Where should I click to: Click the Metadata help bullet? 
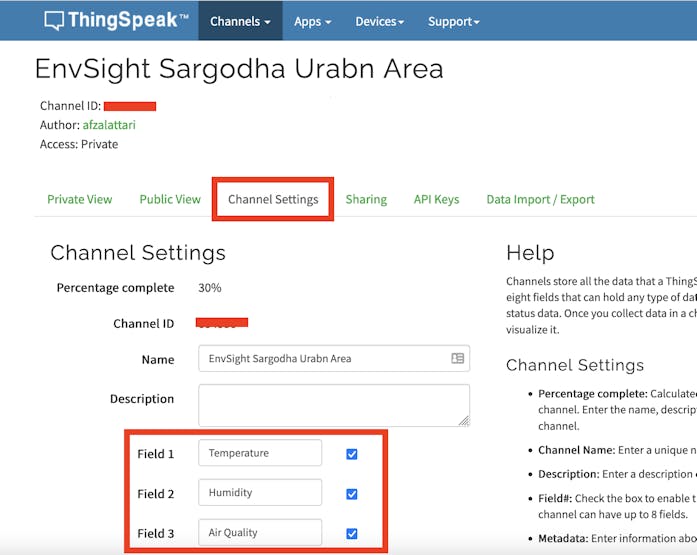click(x=617, y=538)
